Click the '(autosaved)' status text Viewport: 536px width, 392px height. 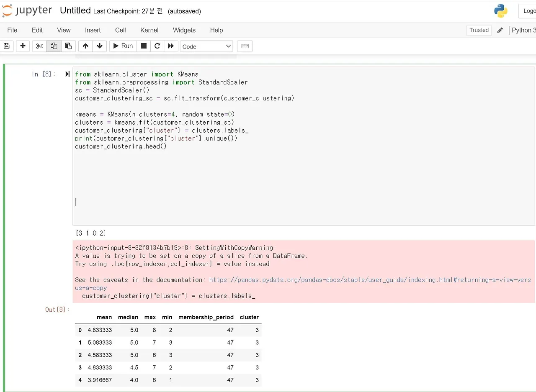point(184,11)
